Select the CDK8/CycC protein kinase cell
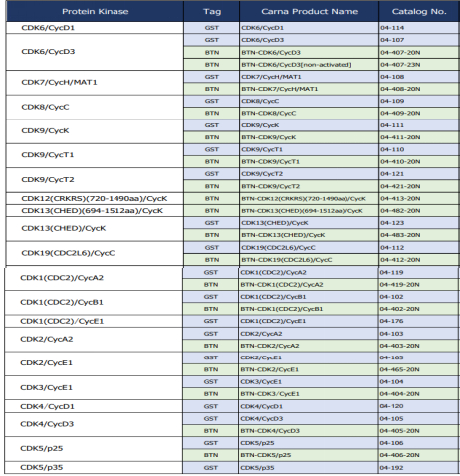 click(x=95, y=107)
